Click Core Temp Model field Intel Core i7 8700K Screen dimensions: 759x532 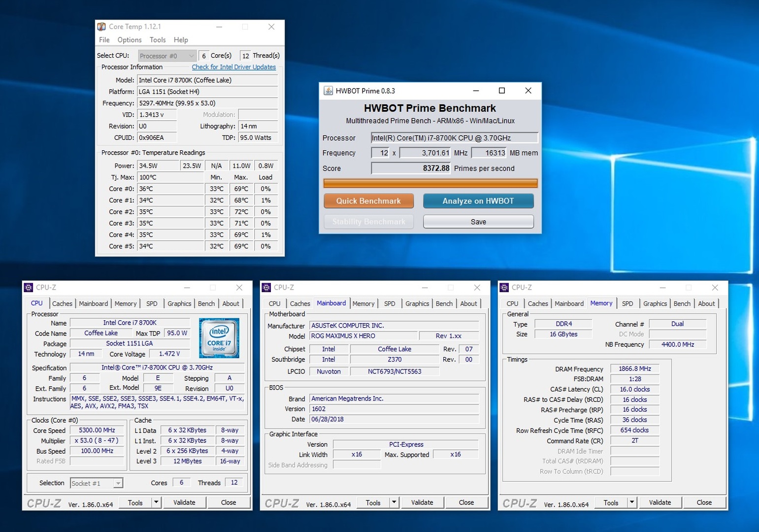(208, 80)
